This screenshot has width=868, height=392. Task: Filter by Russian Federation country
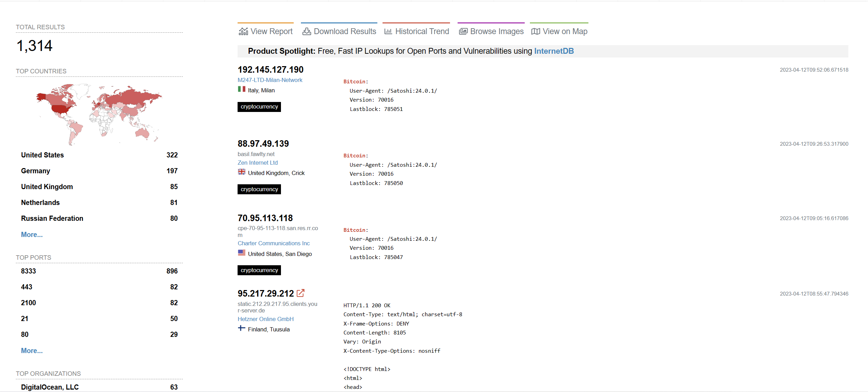[99, 218]
